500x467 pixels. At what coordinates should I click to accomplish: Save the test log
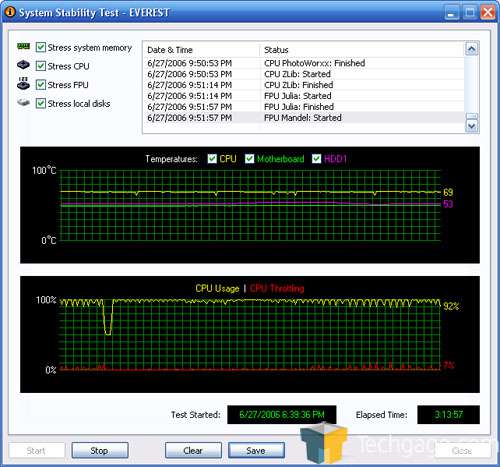(x=256, y=451)
